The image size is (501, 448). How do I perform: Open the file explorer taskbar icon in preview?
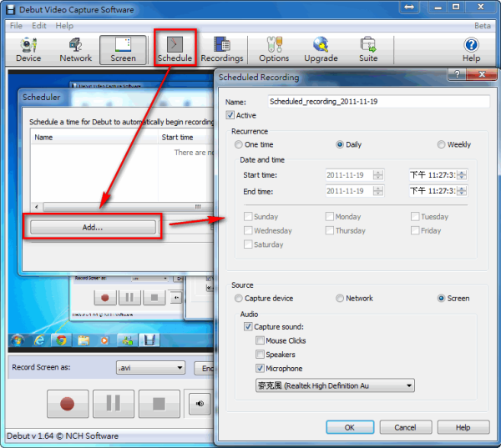[x=83, y=340]
